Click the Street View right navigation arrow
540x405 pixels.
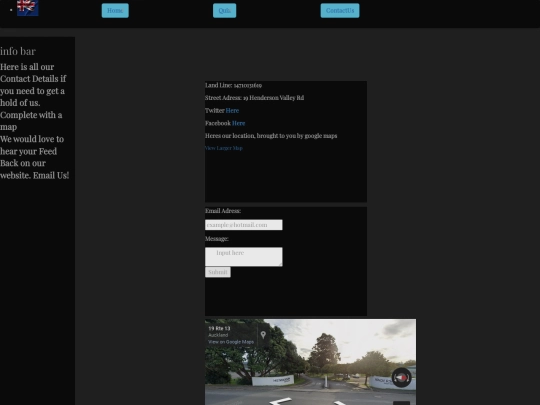pyautogui.click(x=340, y=402)
